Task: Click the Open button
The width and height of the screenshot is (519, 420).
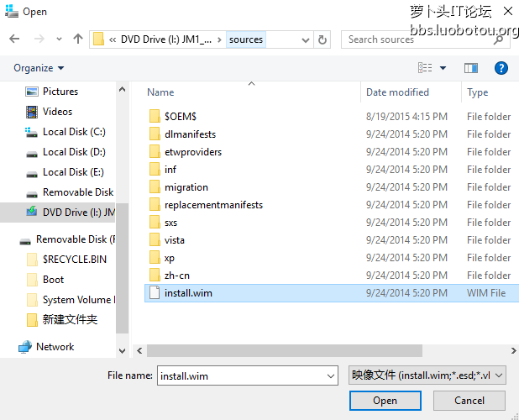Action: coord(385,401)
